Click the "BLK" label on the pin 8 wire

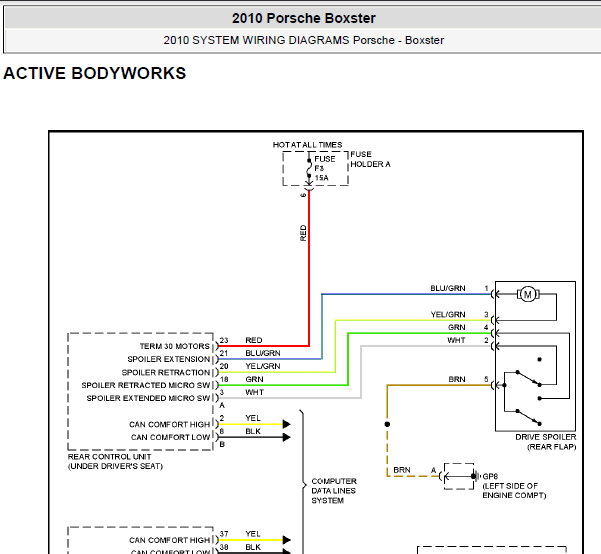click(253, 431)
